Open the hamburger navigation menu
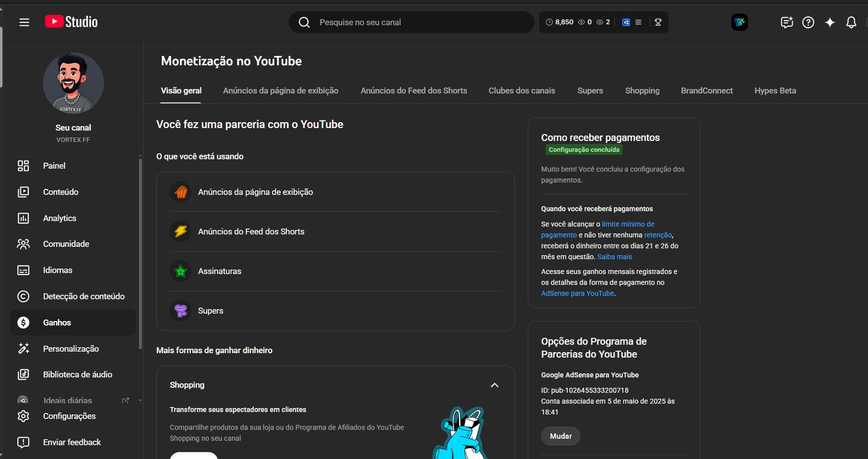The width and height of the screenshot is (868, 459). 24,22
